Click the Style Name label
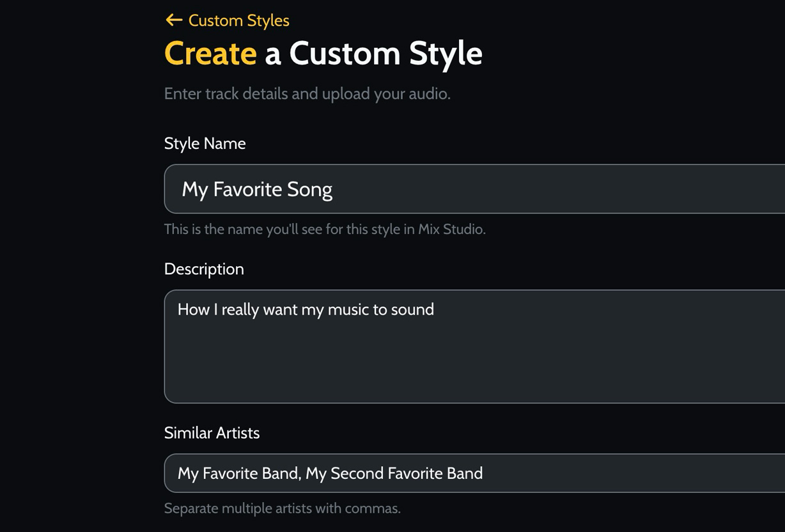The height and width of the screenshot is (532, 785). 205,143
